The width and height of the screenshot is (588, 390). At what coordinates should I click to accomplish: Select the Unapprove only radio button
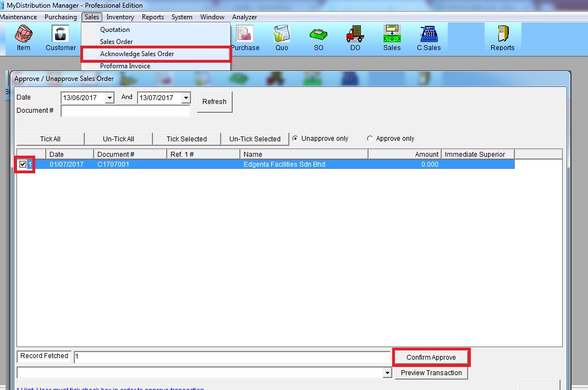tap(295, 139)
